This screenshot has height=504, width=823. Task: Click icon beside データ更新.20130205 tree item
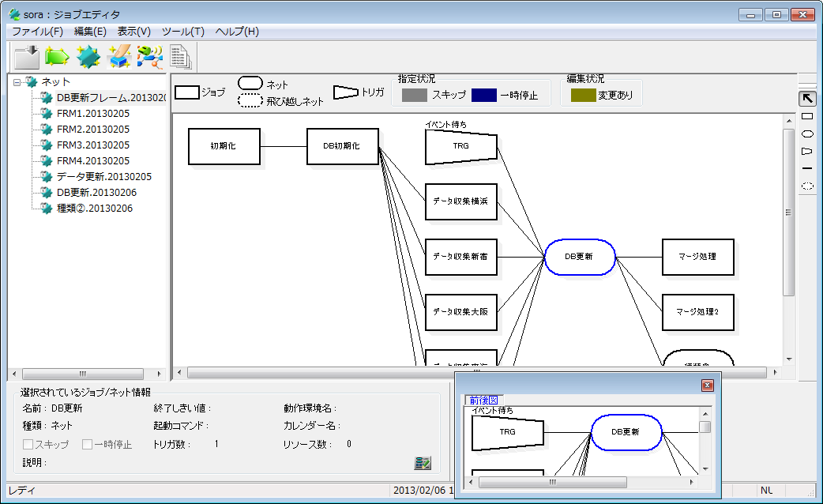point(47,176)
